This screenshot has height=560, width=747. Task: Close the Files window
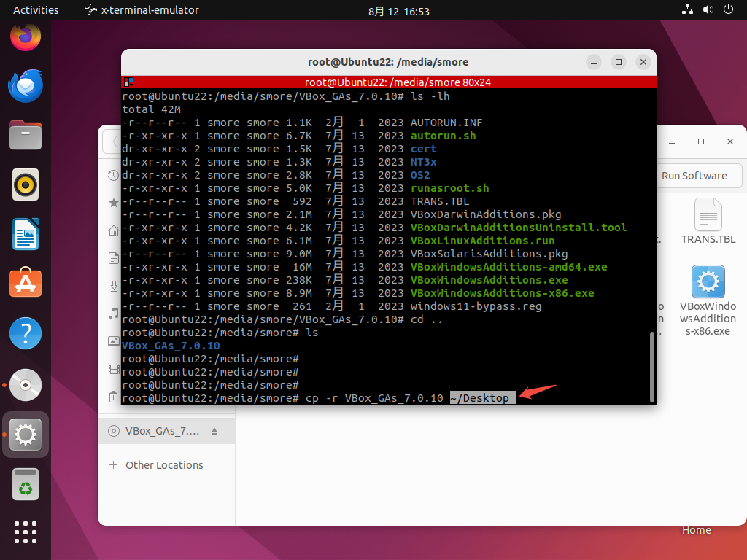click(x=729, y=141)
